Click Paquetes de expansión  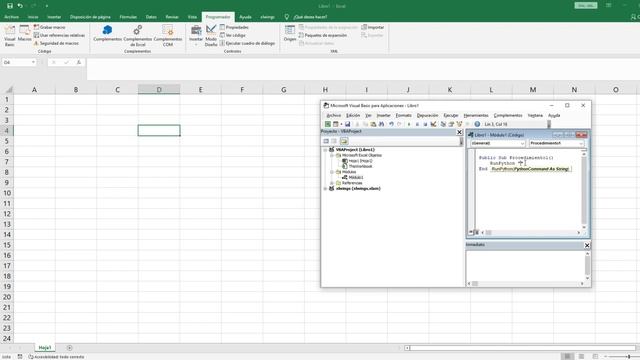pos(322,35)
